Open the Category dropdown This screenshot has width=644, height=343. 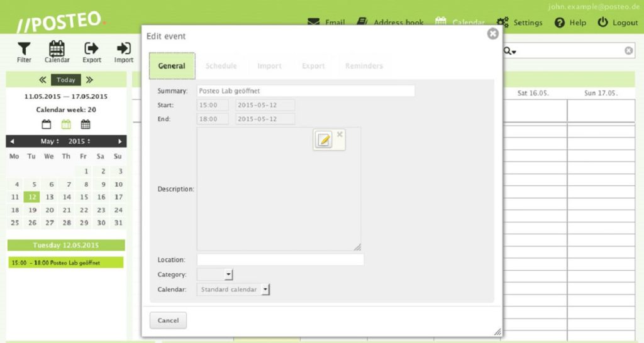[228, 275]
